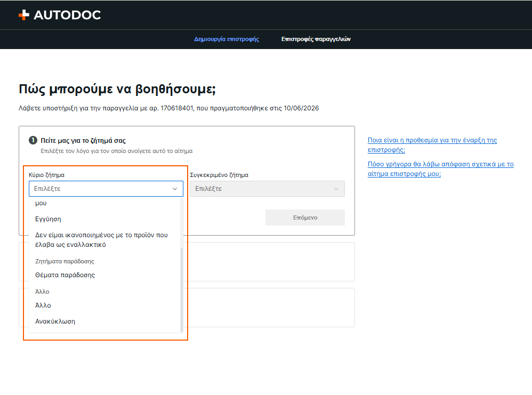Switch to Επιστροφές παραγγελιών tab
The image size is (532, 395).
coord(316,39)
